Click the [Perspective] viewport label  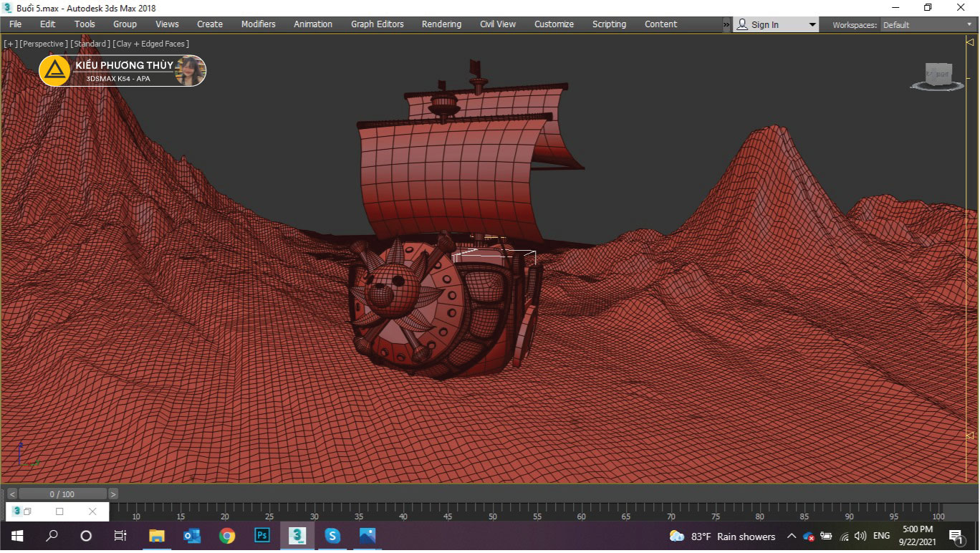[x=44, y=44]
